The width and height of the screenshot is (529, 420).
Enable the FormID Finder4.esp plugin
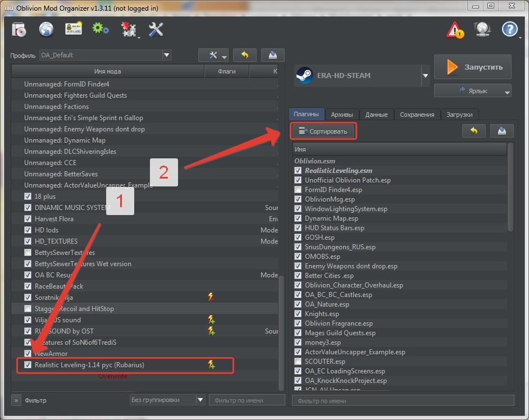[x=298, y=190]
